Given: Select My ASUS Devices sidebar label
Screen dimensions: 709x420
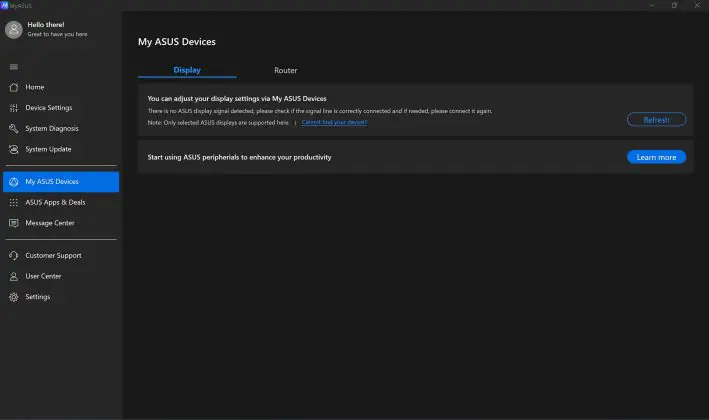Looking at the screenshot, I should (x=52, y=182).
